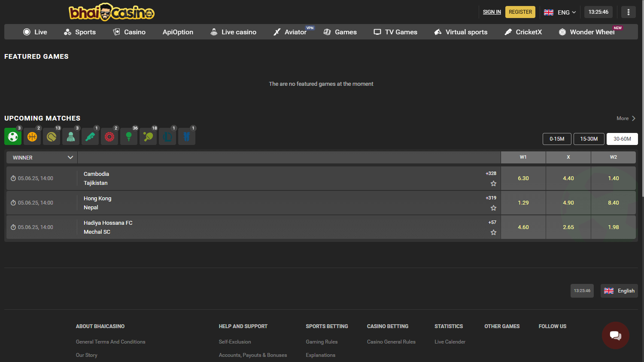644x362 pixels.
Task: Toggle the 15-30M time filter
Action: click(x=589, y=139)
